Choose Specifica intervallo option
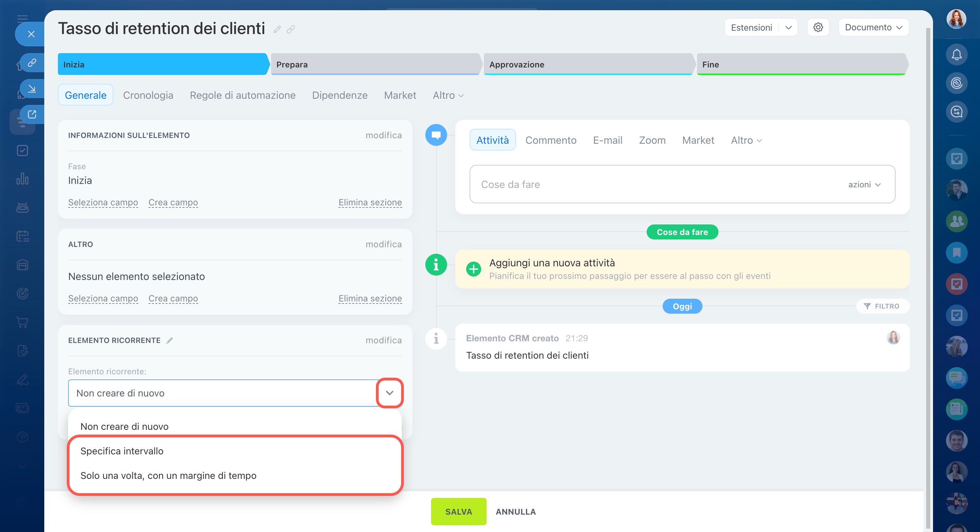 (x=122, y=451)
